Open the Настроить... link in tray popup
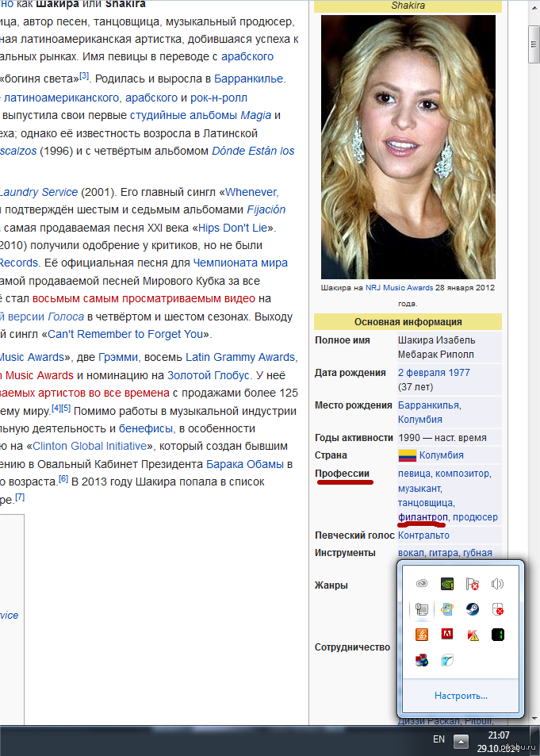 [x=461, y=695]
